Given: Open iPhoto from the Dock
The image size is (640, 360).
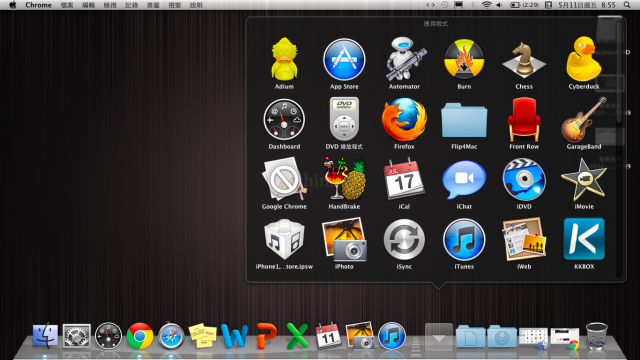Looking at the screenshot, I should 360,336.
